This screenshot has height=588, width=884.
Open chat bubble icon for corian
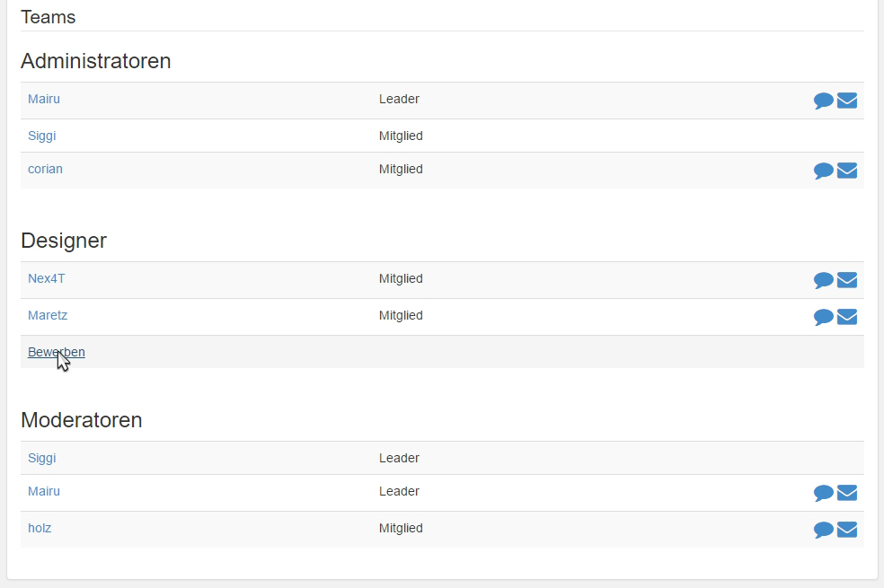point(823,171)
